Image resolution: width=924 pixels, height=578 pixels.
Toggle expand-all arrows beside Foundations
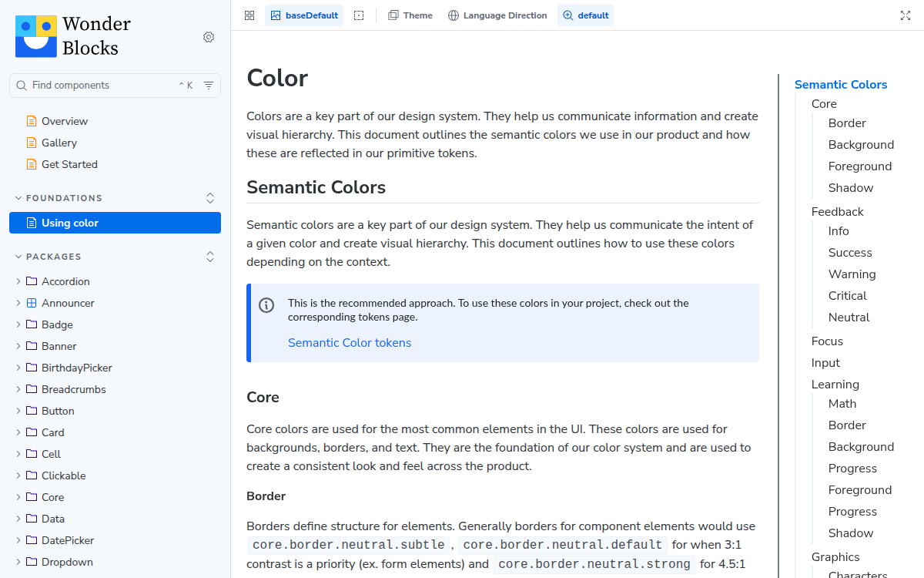(210, 198)
